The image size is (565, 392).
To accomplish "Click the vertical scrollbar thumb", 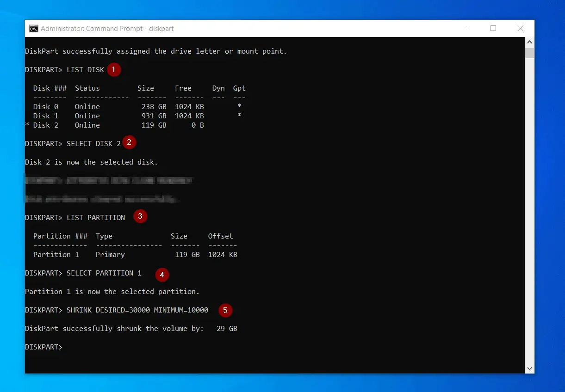I will [x=530, y=53].
